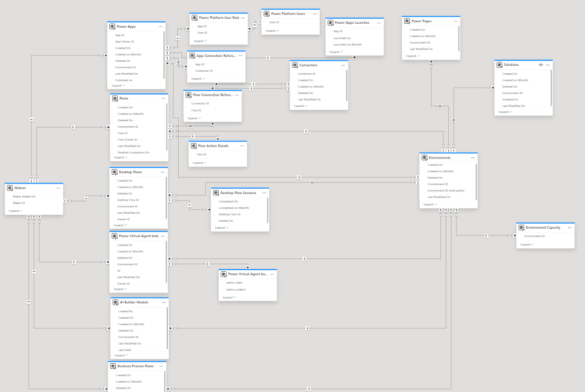Viewport: 585px width, 392px height.
Task: Expand the Power Platform Users table
Action: click(x=272, y=31)
